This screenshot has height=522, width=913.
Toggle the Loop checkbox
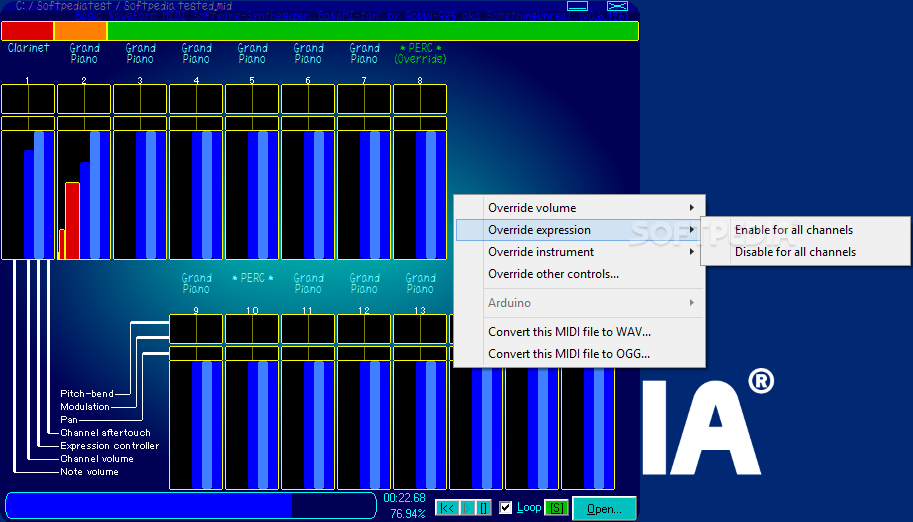coord(505,507)
